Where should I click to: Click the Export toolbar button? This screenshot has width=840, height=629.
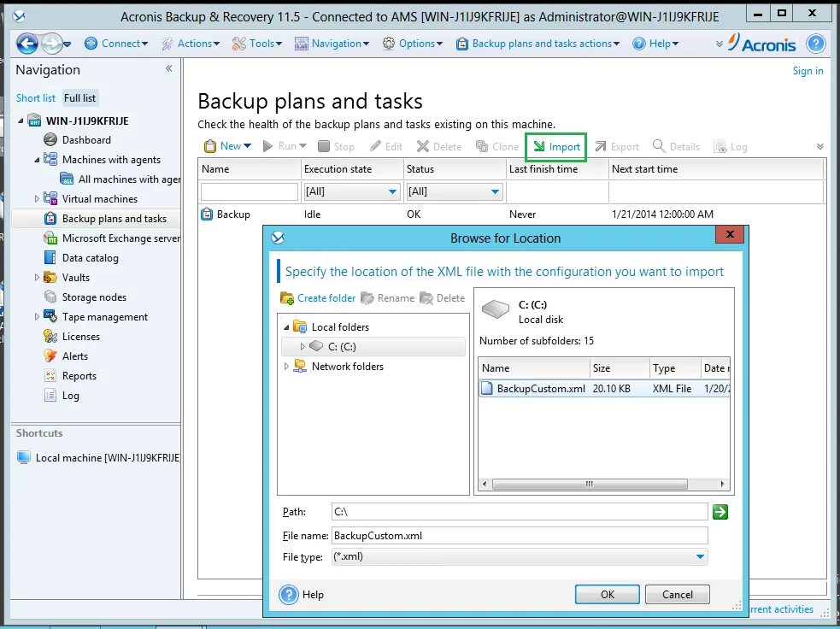pyautogui.click(x=617, y=146)
